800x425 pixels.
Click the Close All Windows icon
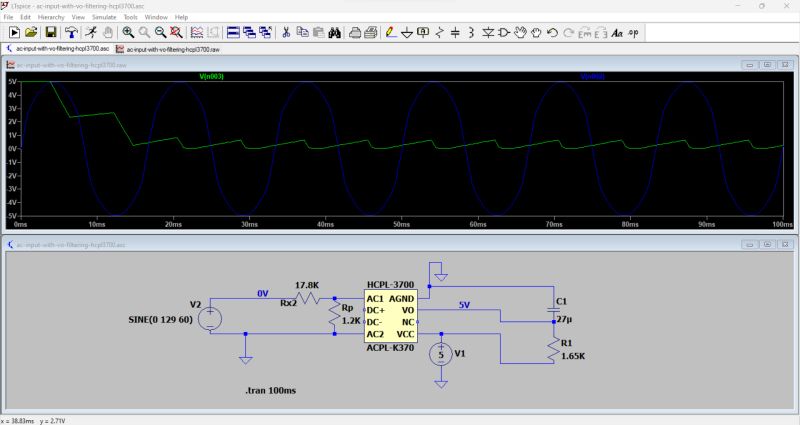[x=266, y=33]
